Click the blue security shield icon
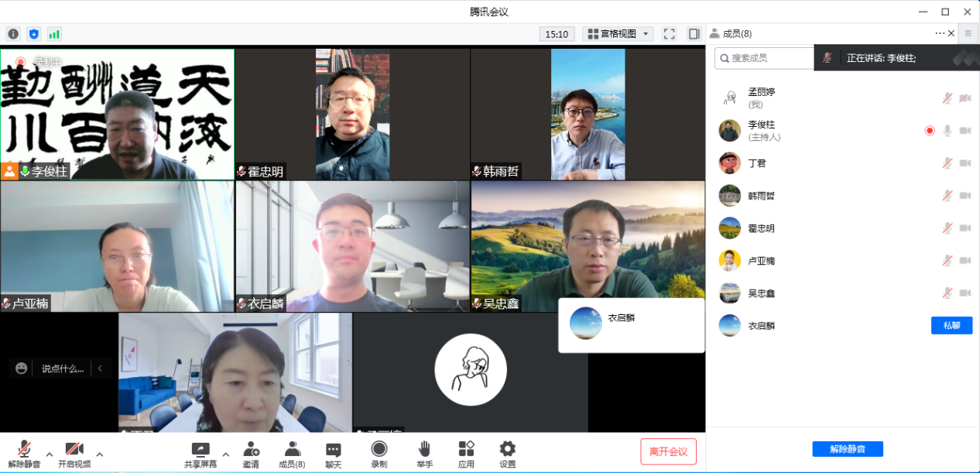 (x=33, y=34)
